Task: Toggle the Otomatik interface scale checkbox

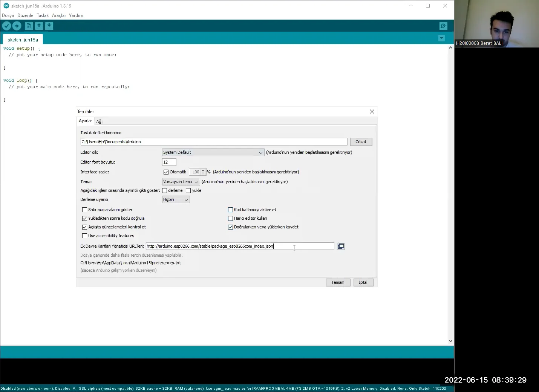Action: coord(166,172)
